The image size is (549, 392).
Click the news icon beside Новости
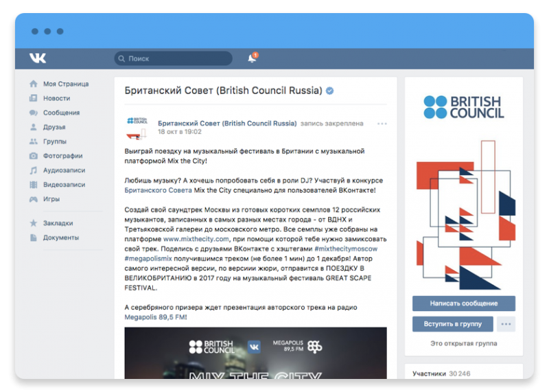[33, 98]
